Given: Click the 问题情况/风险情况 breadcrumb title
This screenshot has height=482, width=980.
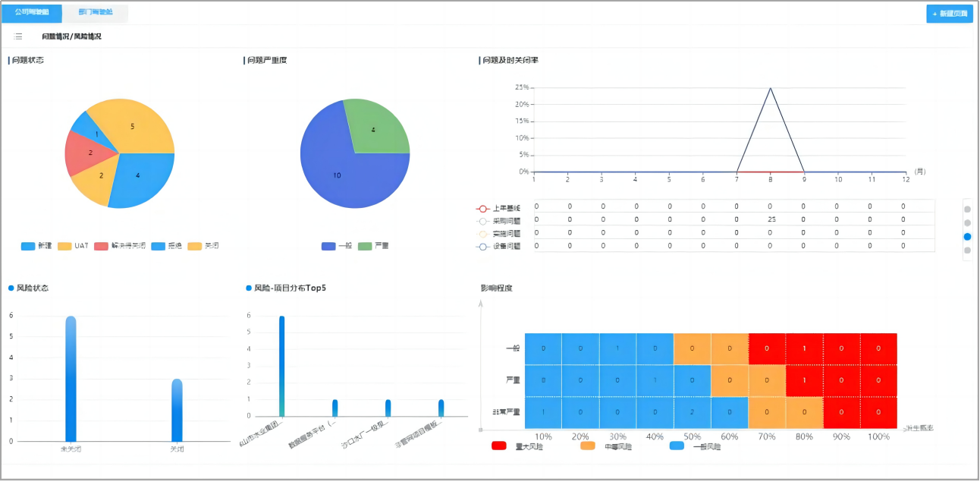Looking at the screenshot, I should tap(71, 36).
